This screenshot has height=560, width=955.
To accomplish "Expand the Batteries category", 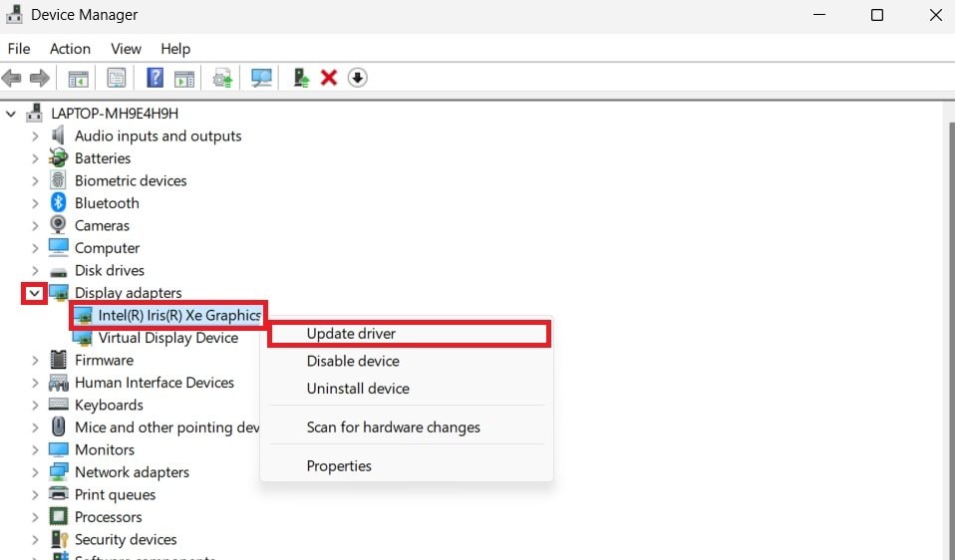I will coord(35,158).
